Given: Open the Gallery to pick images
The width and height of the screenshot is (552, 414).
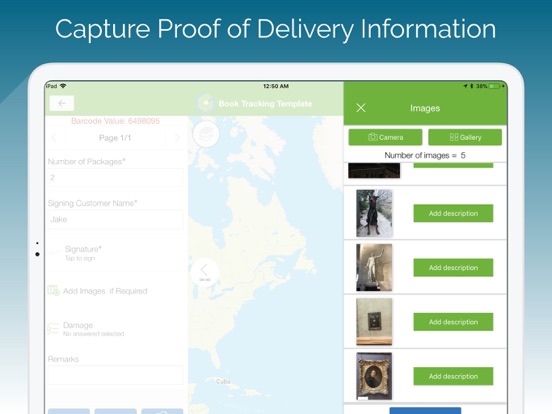Looking at the screenshot, I should pos(465,137).
